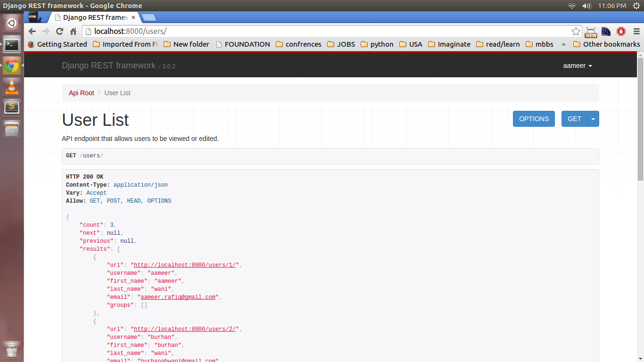Click the NEW extension icon in toolbar
The width and height of the screenshot is (644, 362).
[591, 32]
